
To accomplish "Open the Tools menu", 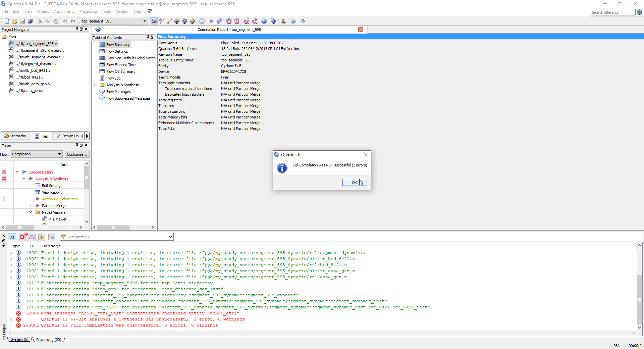I will click(106, 11).
